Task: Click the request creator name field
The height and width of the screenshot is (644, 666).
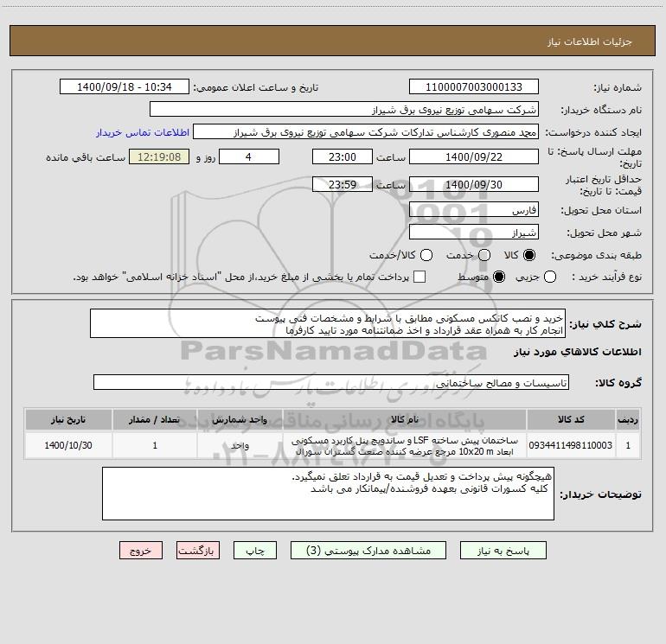Action: click(x=366, y=131)
